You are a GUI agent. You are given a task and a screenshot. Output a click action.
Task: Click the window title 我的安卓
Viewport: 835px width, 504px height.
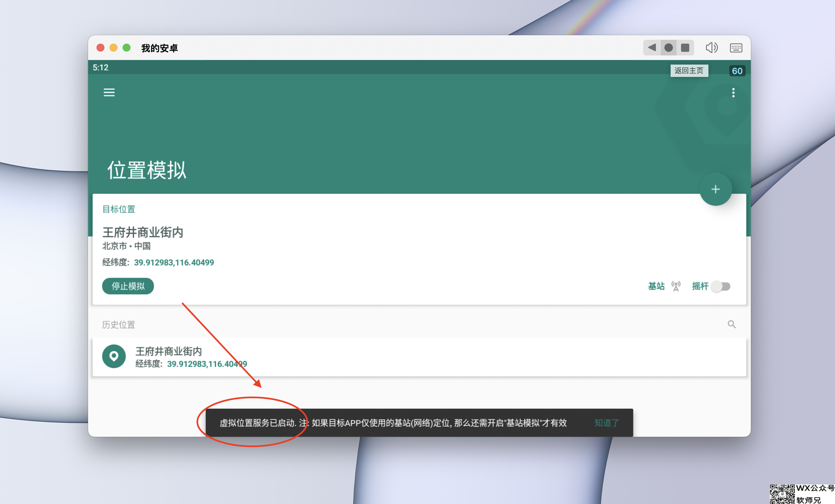[159, 48]
